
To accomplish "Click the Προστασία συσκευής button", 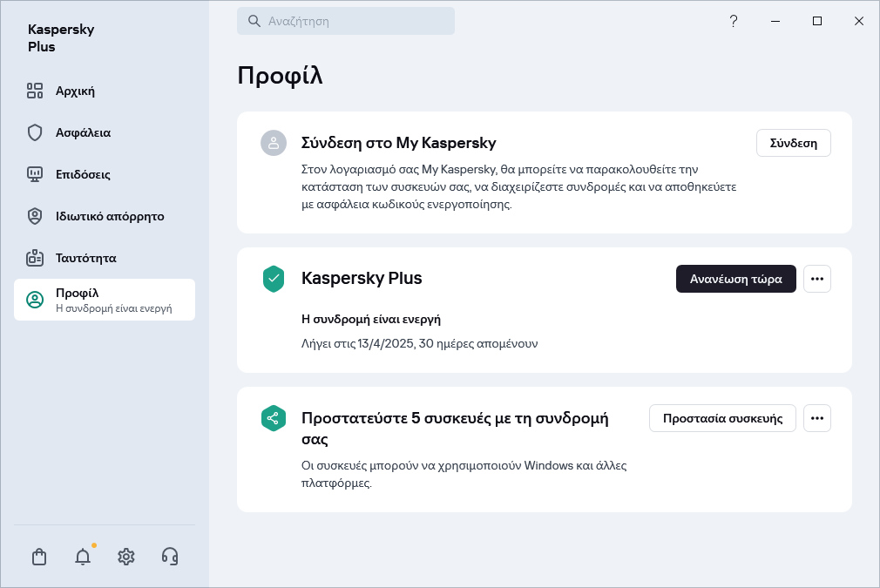I will [x=722, y=418].
